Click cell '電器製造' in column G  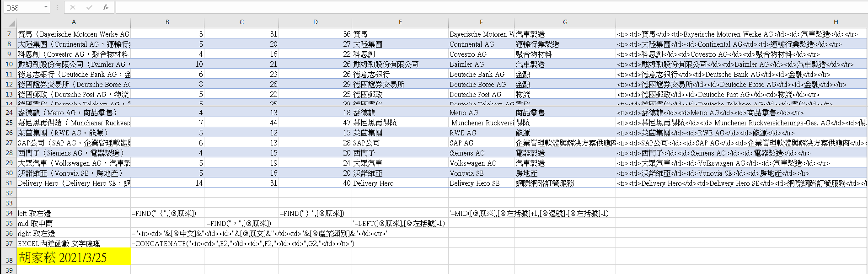click(x=565, y=153)
